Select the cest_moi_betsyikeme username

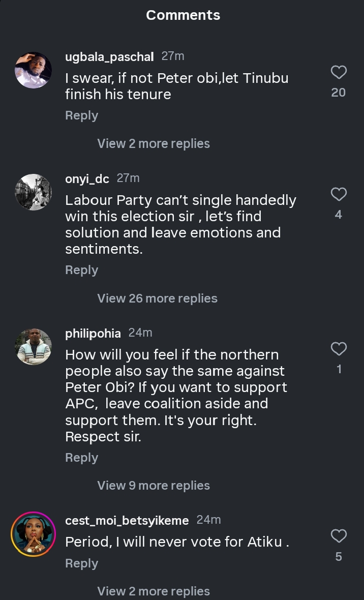tap(127, 521)
